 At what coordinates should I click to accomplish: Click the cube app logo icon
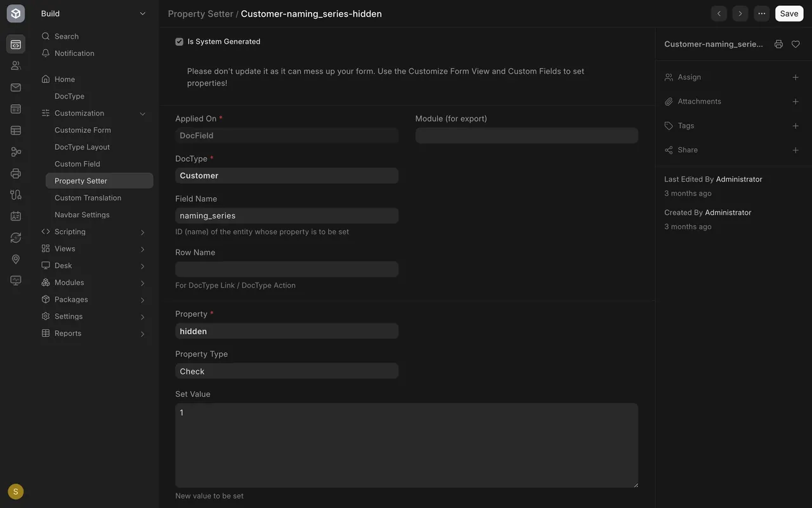[x=16, y=13]
